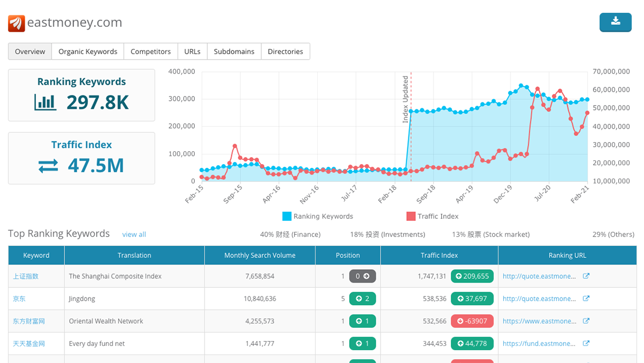Click position change badge in 天天基金网 row
The height and width of the screenshot is (363, 644).
[x=363, y=344]
